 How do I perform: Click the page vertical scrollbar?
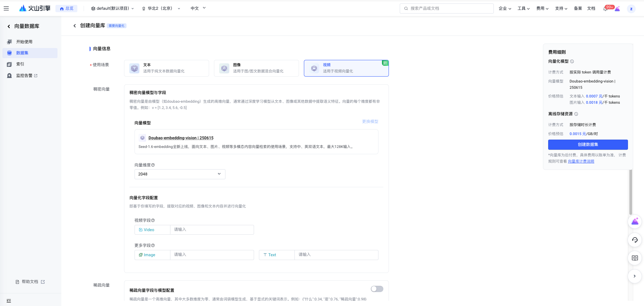[x=630, y=192]
